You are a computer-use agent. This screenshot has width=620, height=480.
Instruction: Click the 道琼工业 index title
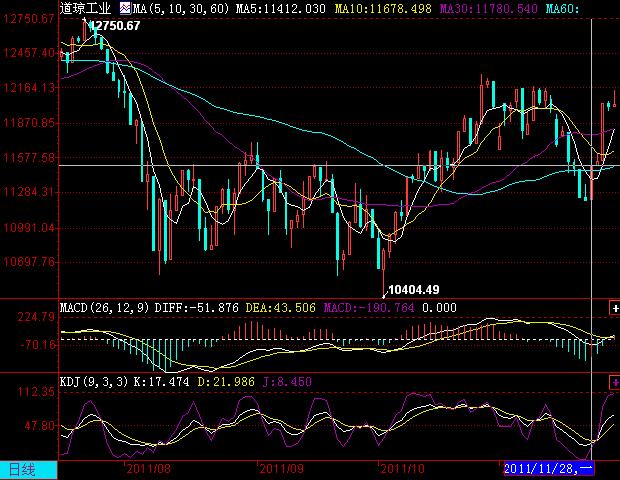click(x=85, y=8)
